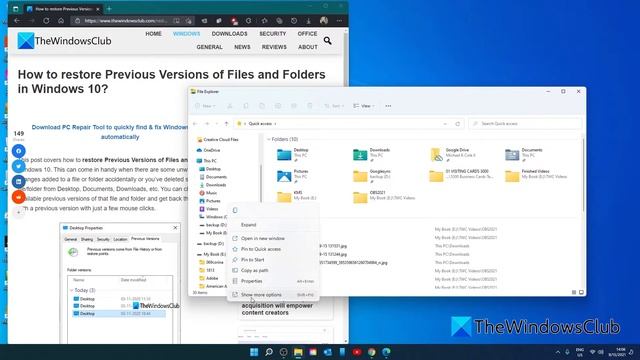The image size is (640, 360).
Task: Click the Edge browser refresh button
Action: (46, 20)
